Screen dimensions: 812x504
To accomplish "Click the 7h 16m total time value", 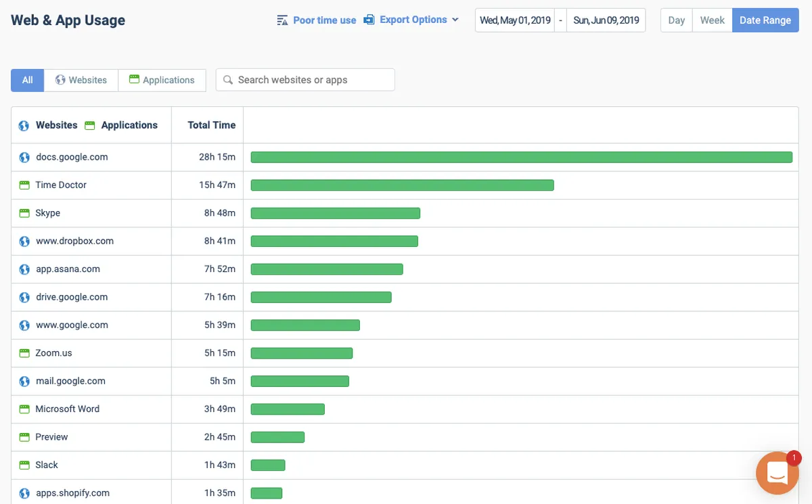I will [x=220, y=297].
